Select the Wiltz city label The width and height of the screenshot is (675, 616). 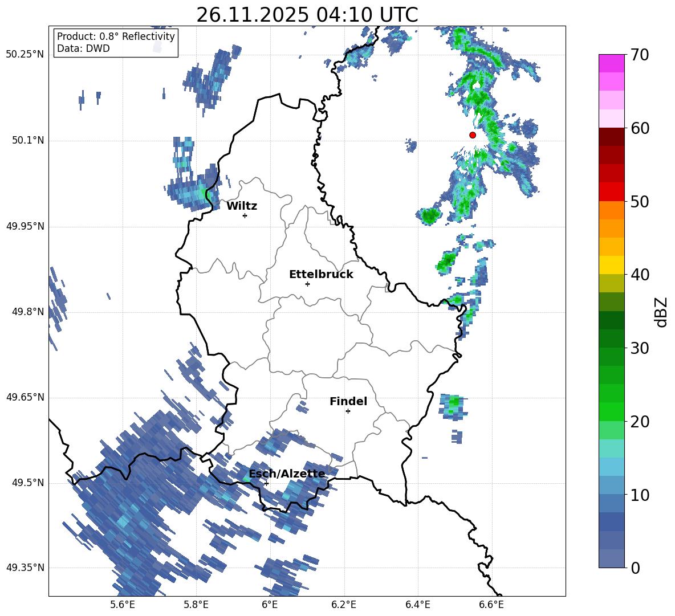click(242, 206)
